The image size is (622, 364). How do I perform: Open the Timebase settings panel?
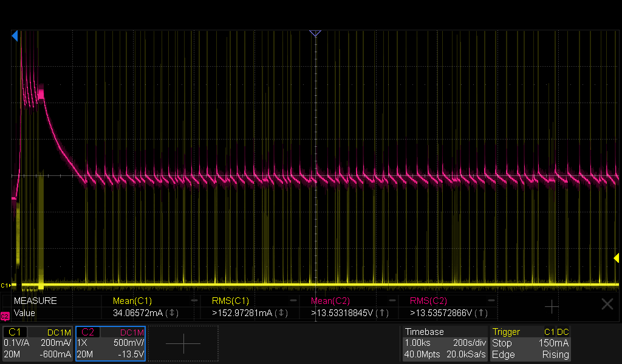pos(445,343)
